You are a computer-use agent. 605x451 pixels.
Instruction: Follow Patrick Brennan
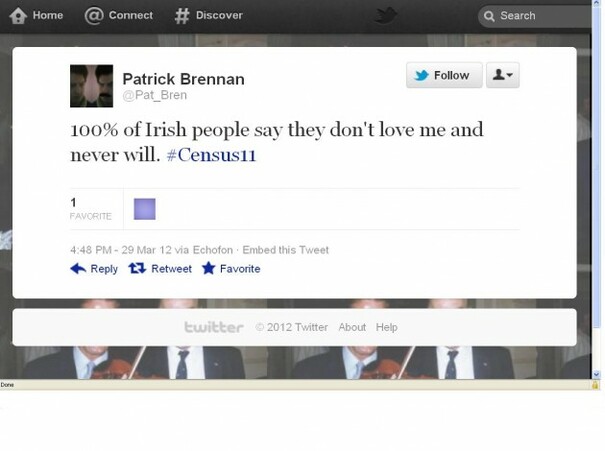click(444, 75)
